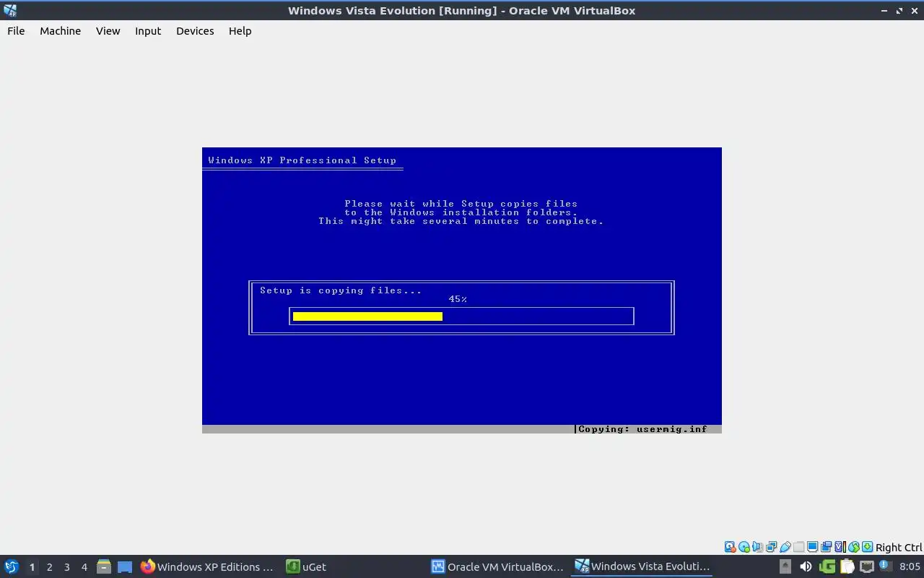
Task: Click the removable media eject tray icon
Action: 785,566
